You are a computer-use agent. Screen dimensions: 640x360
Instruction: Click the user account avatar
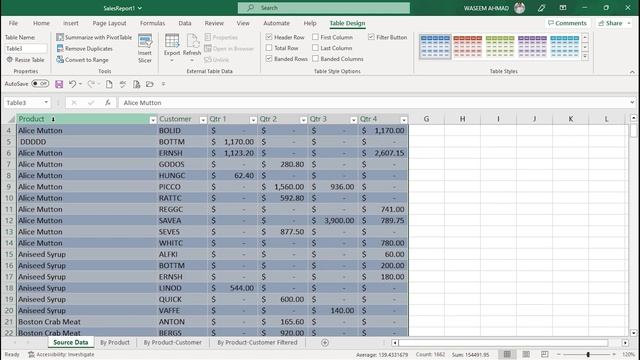click(x=520, y=8)
